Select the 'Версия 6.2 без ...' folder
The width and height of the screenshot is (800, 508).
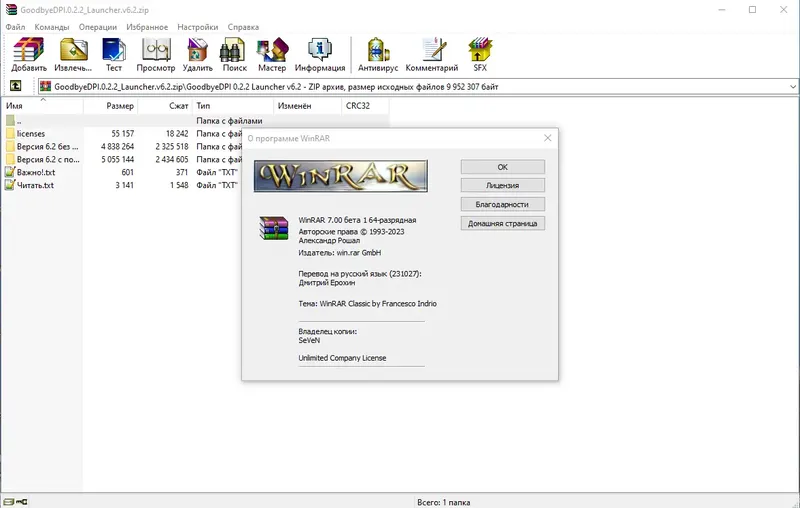(x=47, y=146)
